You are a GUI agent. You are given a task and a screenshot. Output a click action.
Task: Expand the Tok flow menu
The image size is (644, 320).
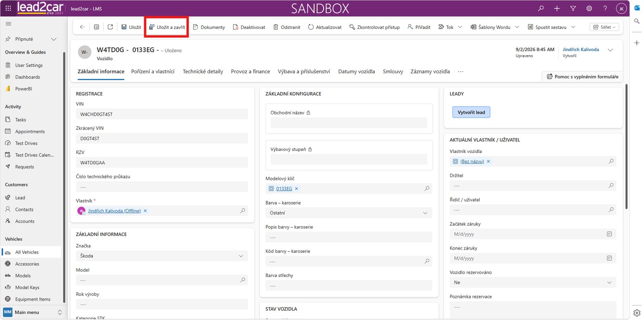pyautogui.click(x=460, y=27)
